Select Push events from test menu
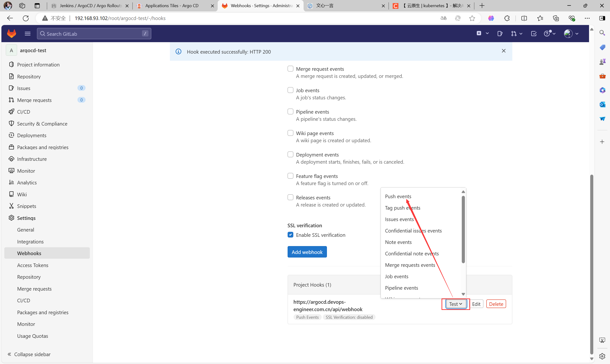 [398, 196]
